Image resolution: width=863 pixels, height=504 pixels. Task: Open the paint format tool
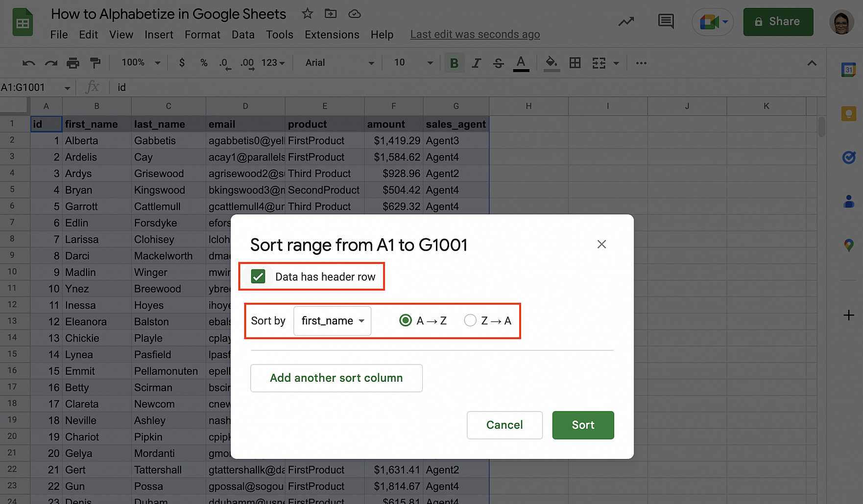pyautogui.click(x=95, y=63)
